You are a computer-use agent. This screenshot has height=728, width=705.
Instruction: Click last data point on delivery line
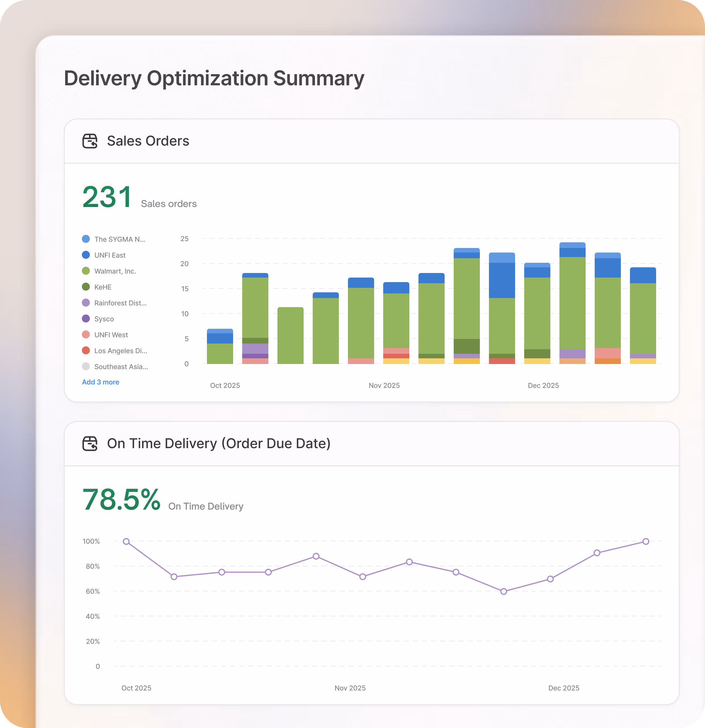pyautogui.click(x=646, y=541)
